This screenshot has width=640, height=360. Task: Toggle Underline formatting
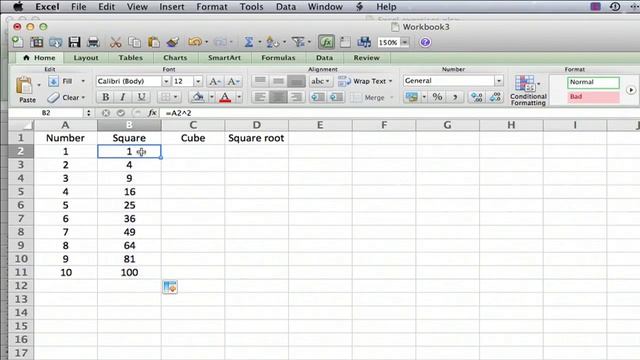point(141,97)
